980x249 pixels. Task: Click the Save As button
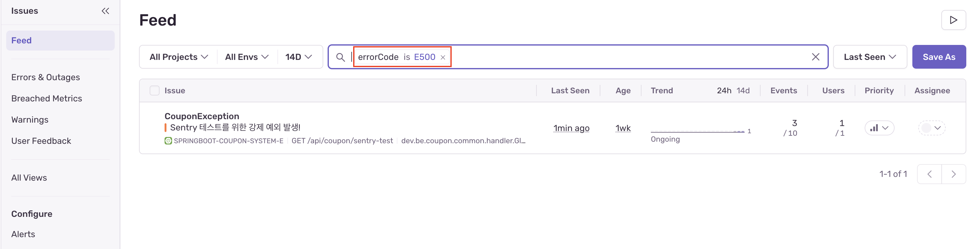(x=939, y=57)
